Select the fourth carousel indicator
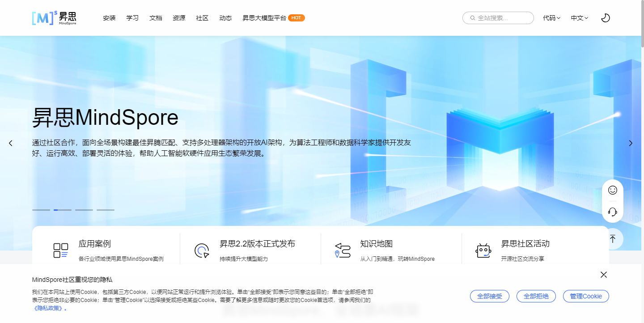 (106, 210)
